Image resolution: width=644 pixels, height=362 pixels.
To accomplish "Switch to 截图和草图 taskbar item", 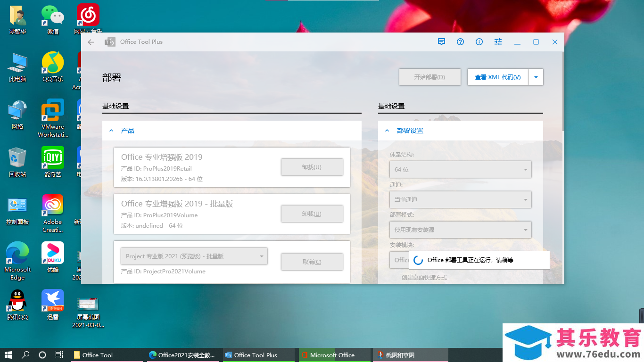I will 410,355.
